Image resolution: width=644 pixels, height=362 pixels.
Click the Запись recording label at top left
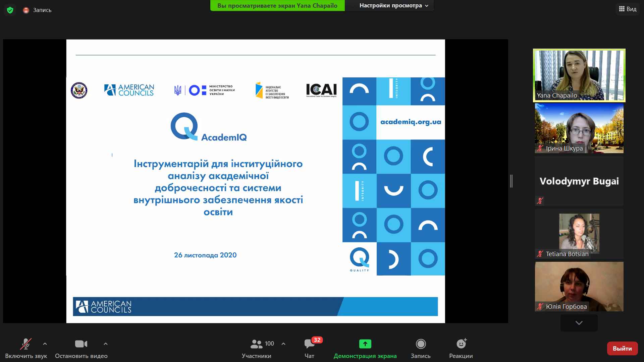[42, 10]
